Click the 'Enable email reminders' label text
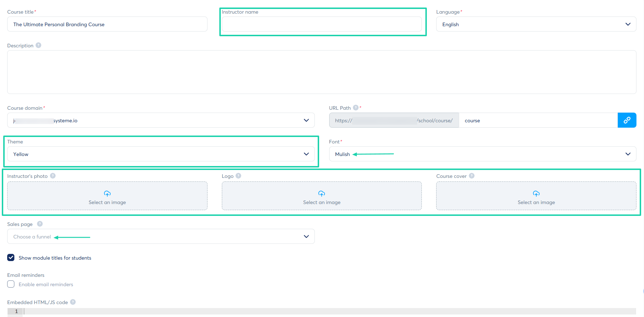 [46, 284]
